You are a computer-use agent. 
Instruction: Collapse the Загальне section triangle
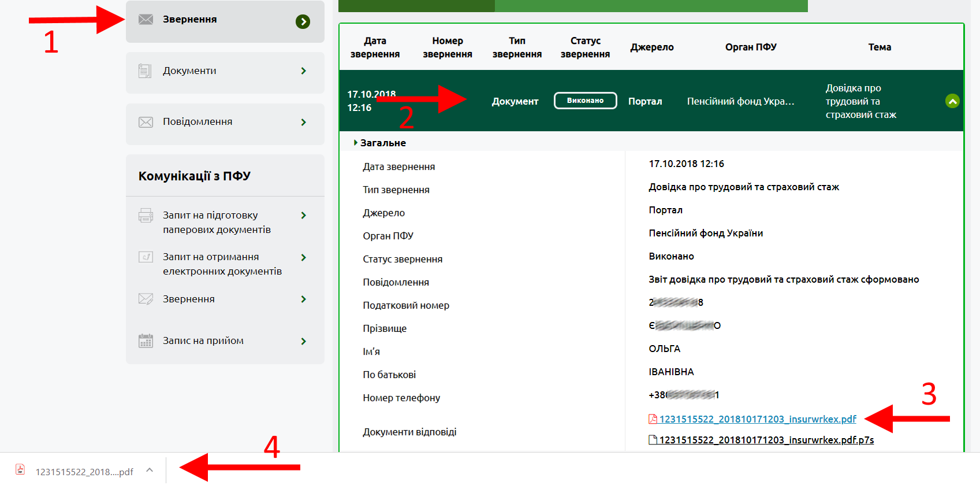pos(356,143)
